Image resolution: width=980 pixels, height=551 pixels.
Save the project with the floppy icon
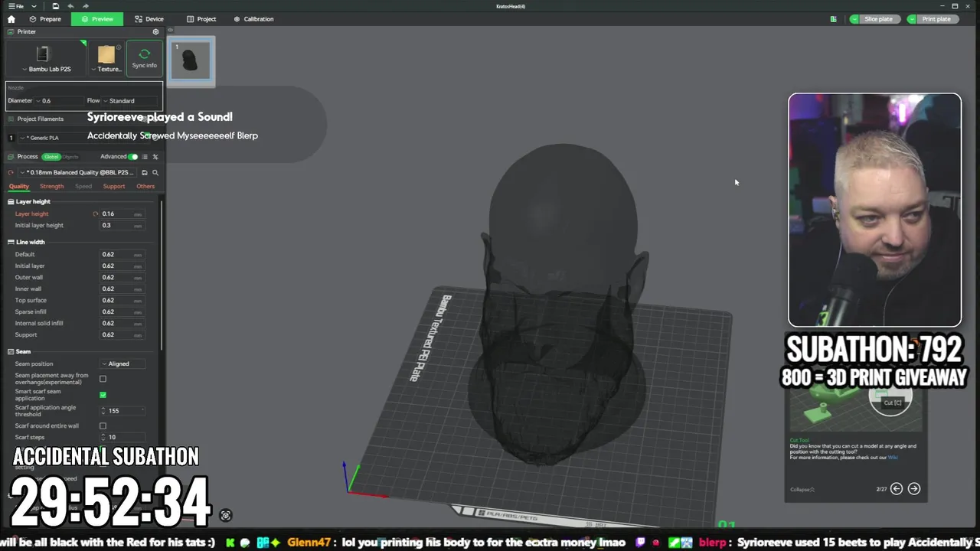55,6
